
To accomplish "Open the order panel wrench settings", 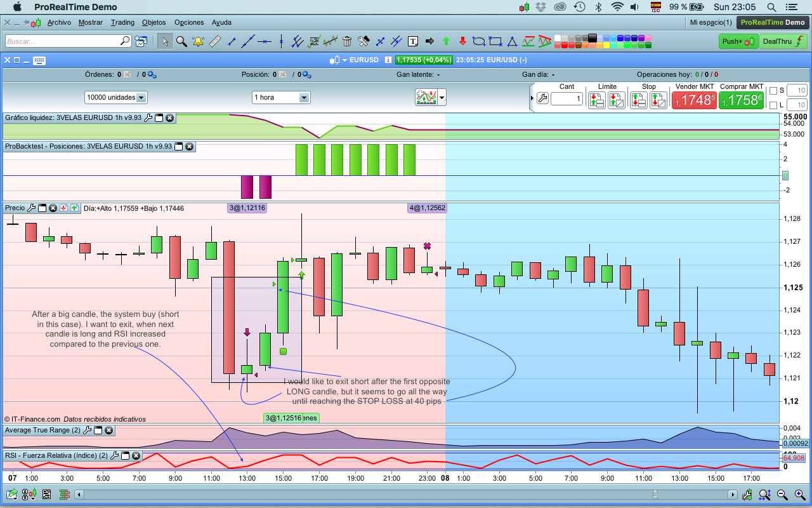I will pyautogui.click(x=542, y=98).
